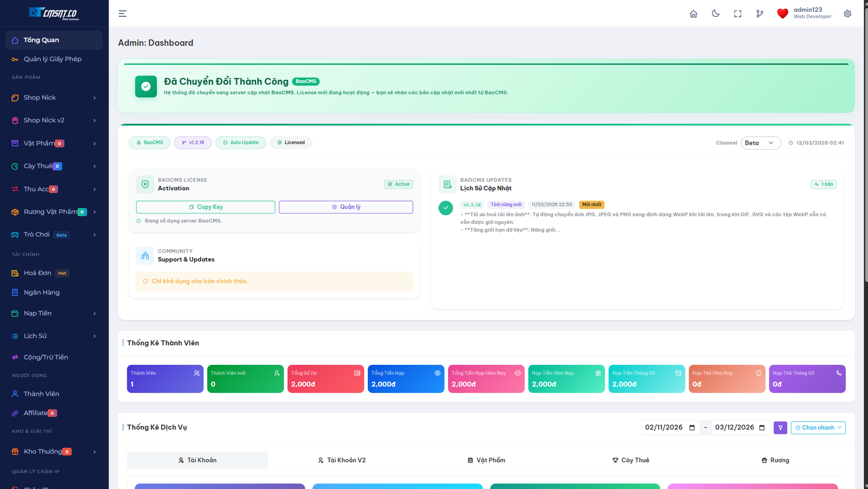Click the heart icon next to admin123
This screenshot has height=489, width=868.
click(x=782, y=13)
